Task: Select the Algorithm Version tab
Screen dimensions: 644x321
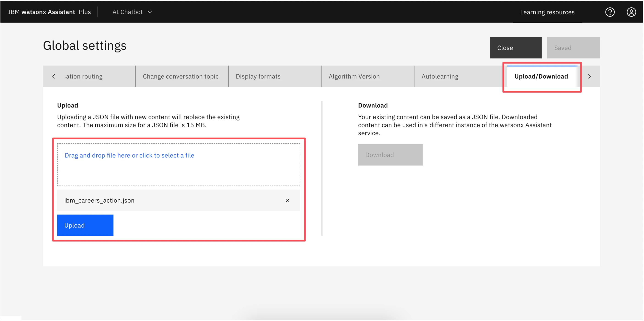Action: click(x=354, y=76)
